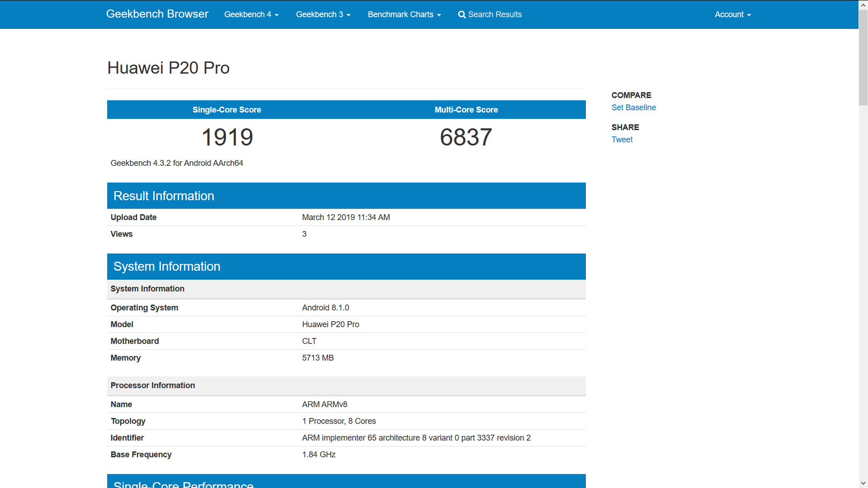The image size is (868, 488).
Task: Click the Topology value 1 Processor, 8 Cores
Action: (339, 421)
